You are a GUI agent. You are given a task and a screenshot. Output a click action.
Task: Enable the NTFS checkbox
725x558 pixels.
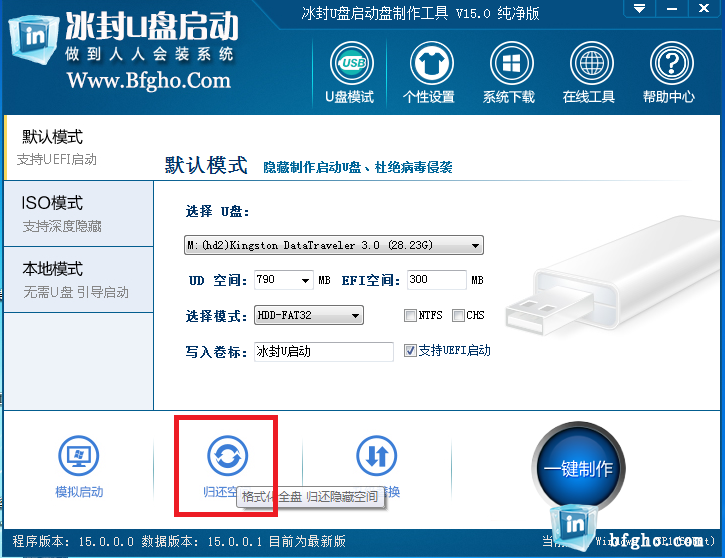410,315
